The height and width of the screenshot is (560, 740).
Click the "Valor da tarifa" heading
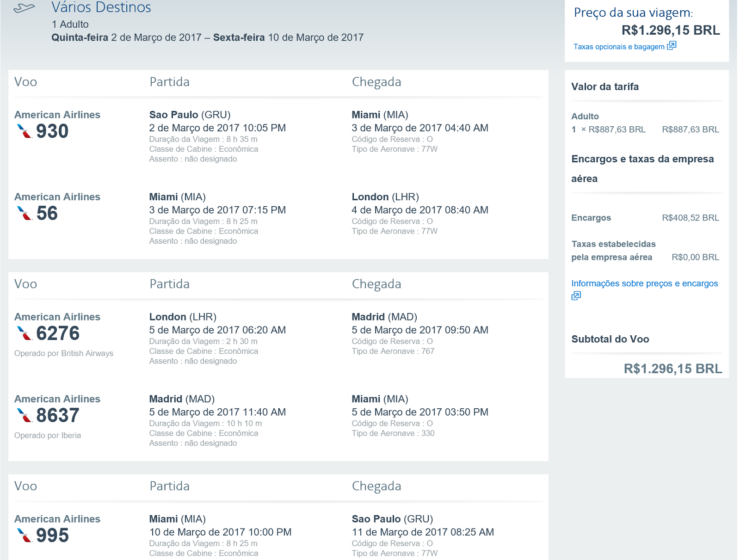605,87
